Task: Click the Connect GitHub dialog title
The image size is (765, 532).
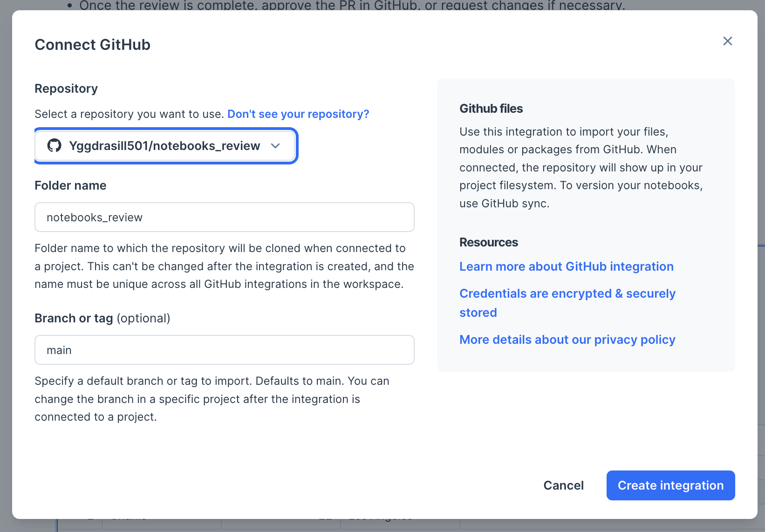Action: (x=93, y=45)
